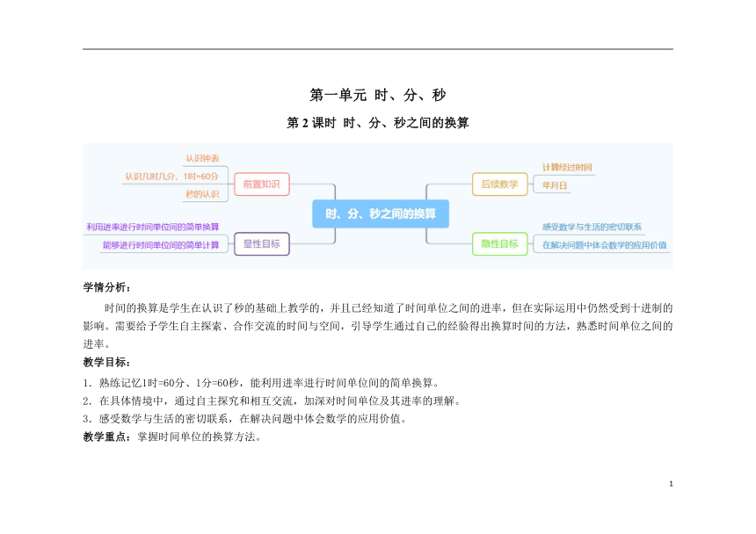This screenshot has width=756, height=534.
Task: Click the 秒的认识 branch text
Action: pos(202,194)
